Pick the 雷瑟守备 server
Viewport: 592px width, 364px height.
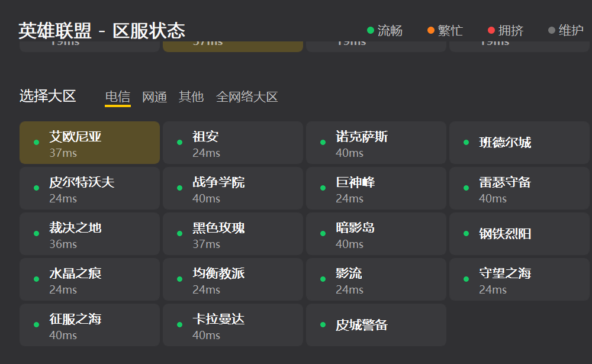coord(520,188)
